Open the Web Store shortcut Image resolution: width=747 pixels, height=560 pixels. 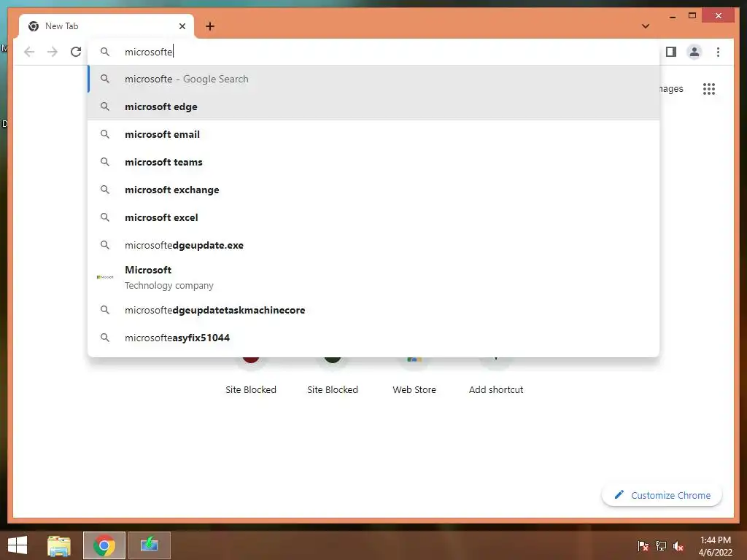point(414,376)
